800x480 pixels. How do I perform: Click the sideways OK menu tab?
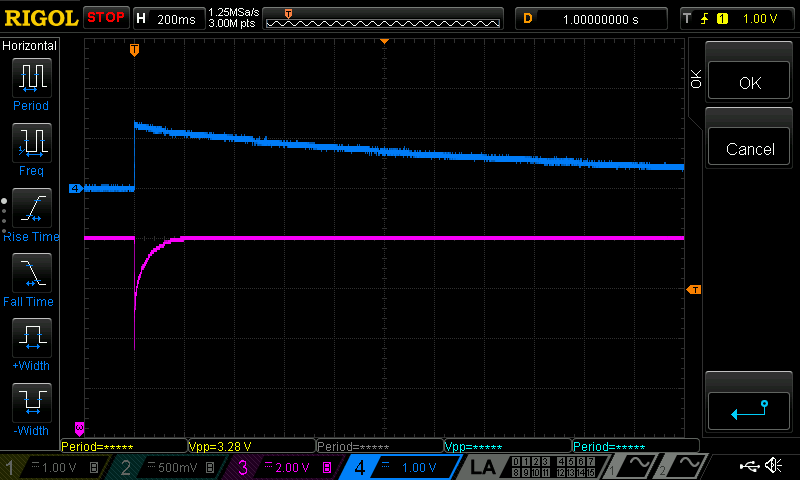[x=696, y=79]
